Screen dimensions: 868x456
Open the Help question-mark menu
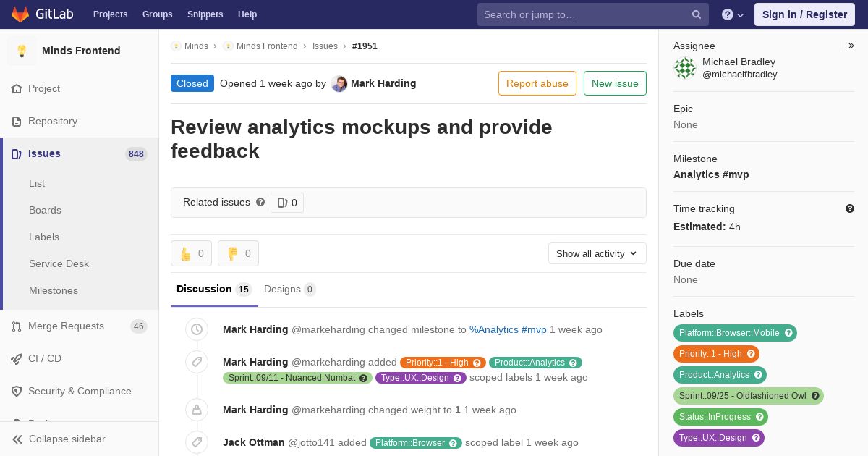tap(733, 14)
